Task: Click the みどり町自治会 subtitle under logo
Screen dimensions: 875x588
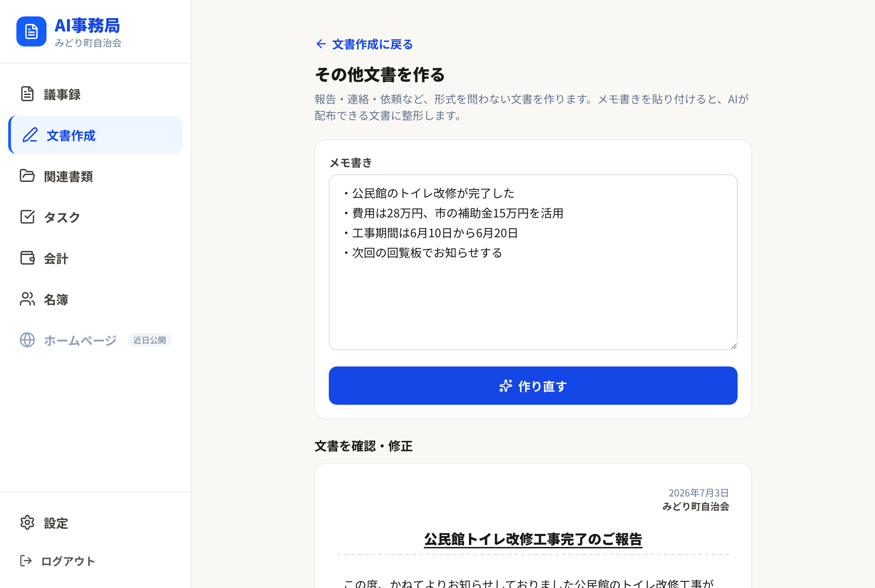Action: 88,43
